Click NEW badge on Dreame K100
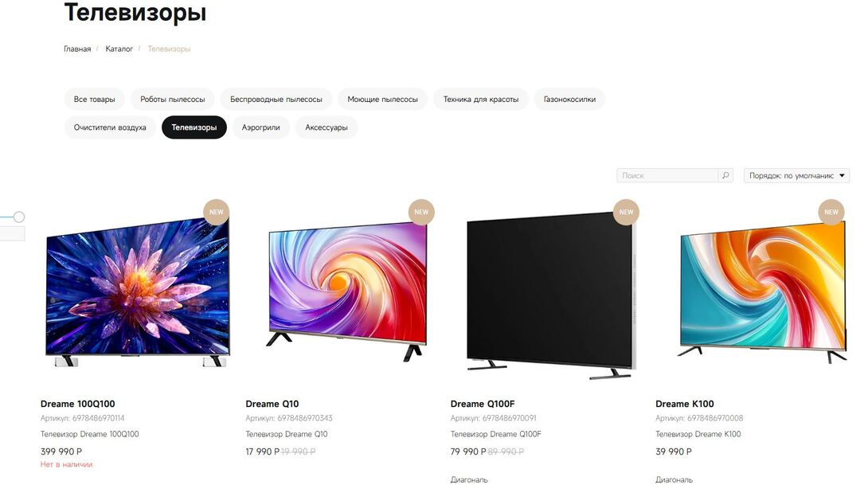868x485 pixels. click(831, 212)
